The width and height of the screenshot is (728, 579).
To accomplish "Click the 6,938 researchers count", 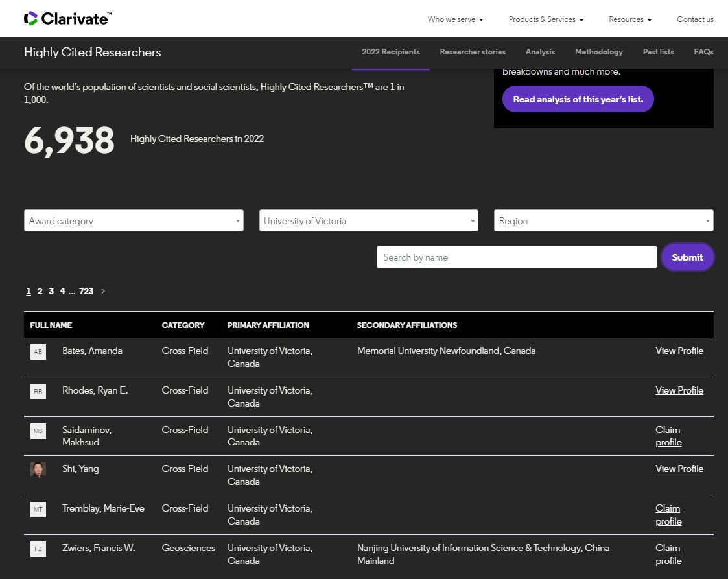I will pyautogui.click(x=69, y=141).
